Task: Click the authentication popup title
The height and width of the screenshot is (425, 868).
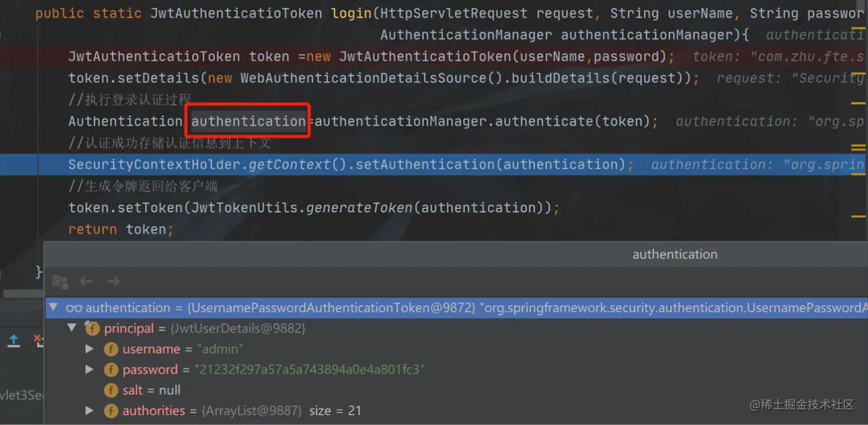Action: 675,254
